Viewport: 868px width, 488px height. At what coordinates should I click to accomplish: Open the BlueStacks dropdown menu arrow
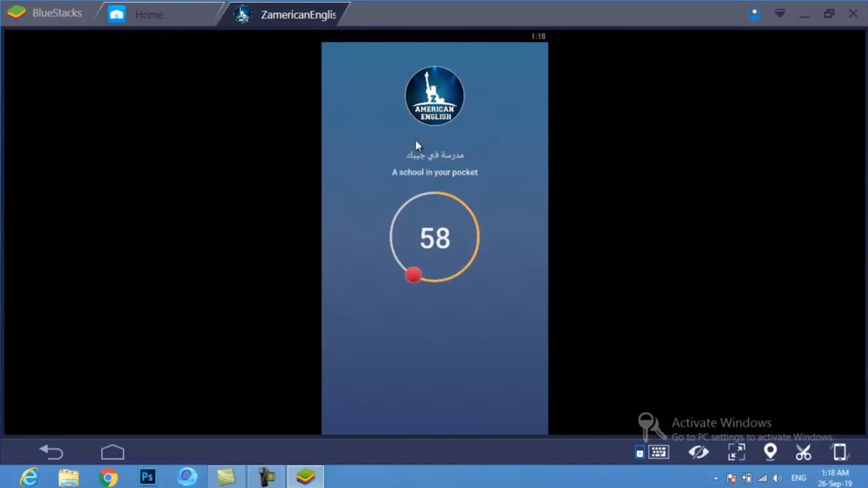780,14
